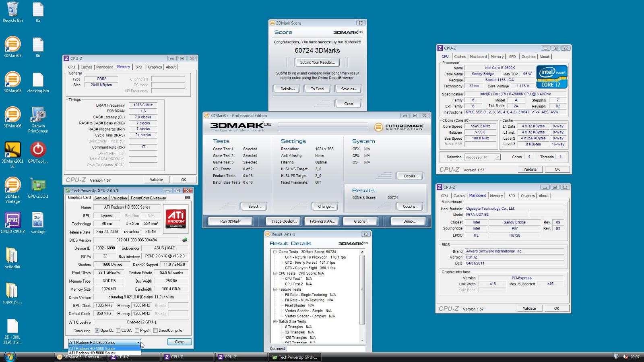Open the Sensors tab in GPU-Z
The width and height of the screenshot is (644, 362).
click(x=101, y=198)
